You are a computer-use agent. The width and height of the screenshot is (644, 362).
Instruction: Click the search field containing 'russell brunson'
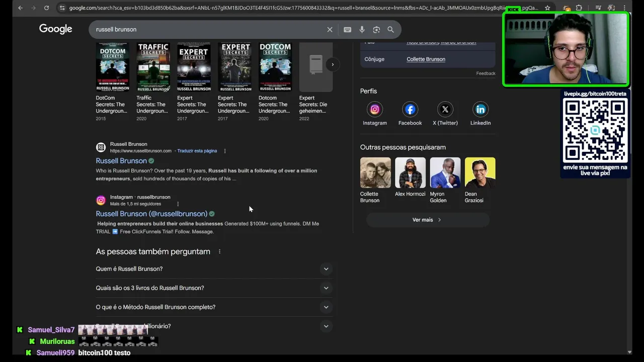(209, 30)
